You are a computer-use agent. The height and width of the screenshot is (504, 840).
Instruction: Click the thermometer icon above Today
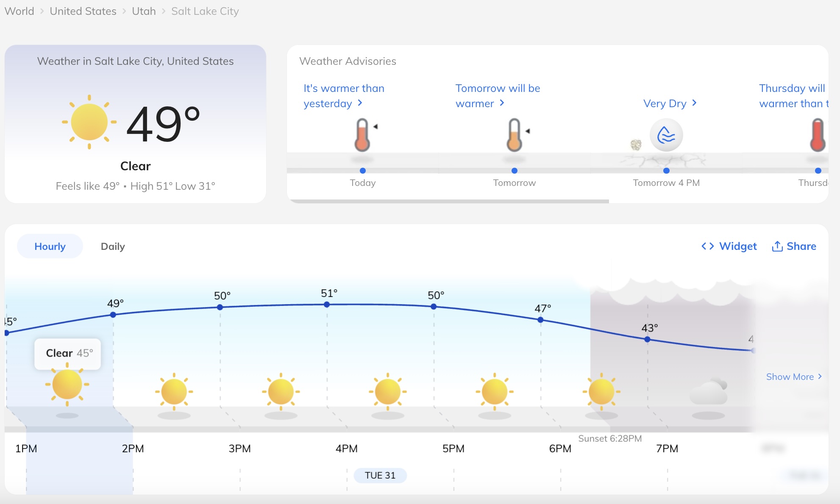coord(362,135)
